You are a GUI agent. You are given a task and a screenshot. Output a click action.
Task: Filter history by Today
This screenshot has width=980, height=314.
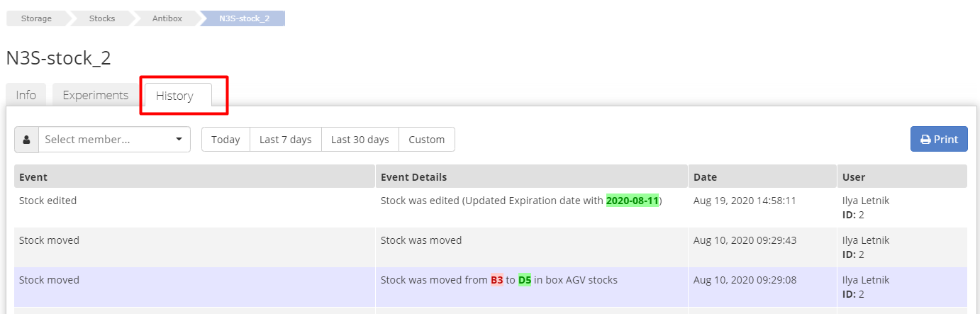pos(225,140)
